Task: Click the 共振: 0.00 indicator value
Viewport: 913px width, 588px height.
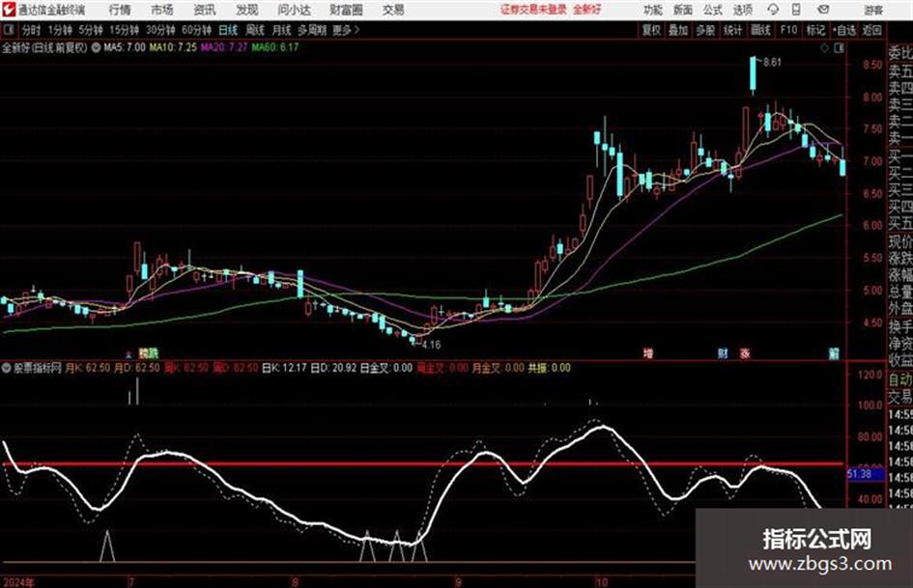Action: pyautogui.click(x=549, y=368)
